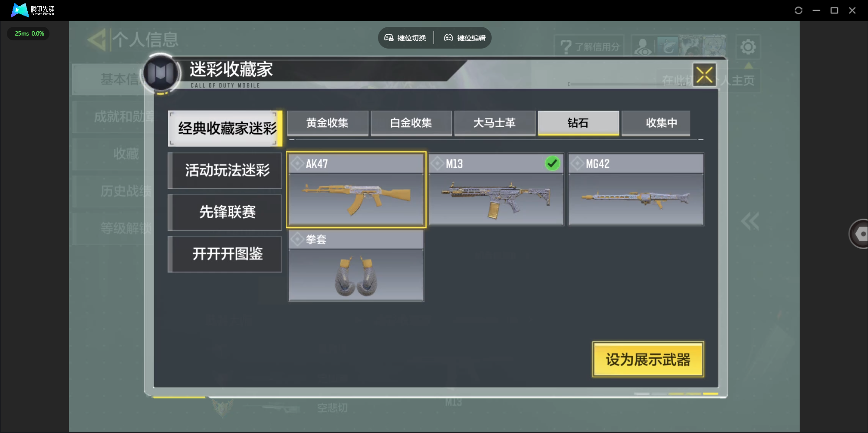Image resolution: width=868 pixels, height=433 pixels.
Task: Expand the double-chevron side panel arrow
Action: [x=750, y=221]
